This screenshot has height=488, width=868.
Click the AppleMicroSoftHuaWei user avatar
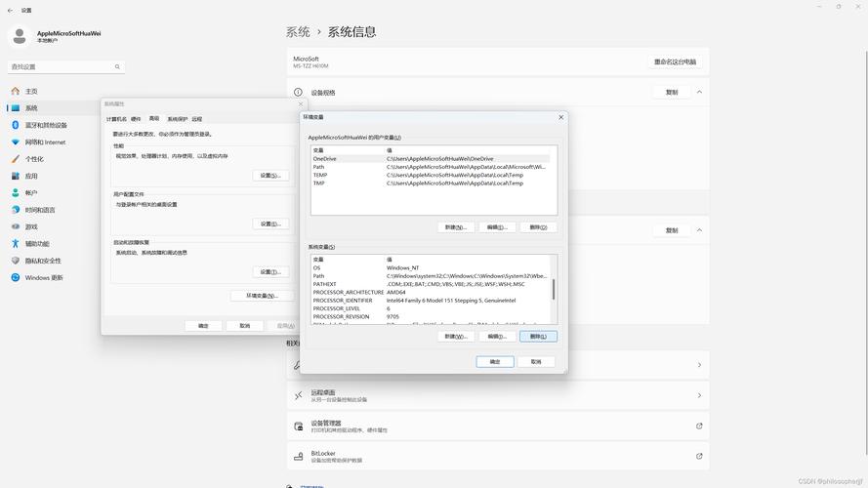coord(20,36)
